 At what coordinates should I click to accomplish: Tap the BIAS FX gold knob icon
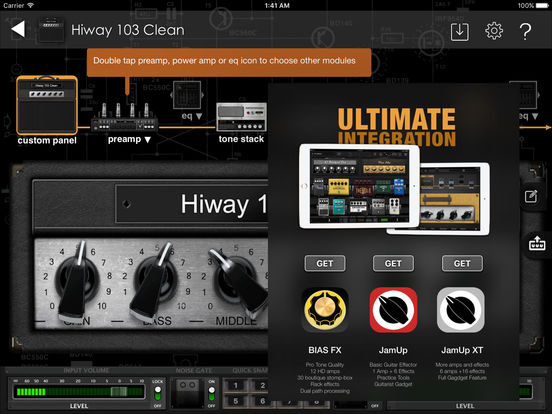325,310
